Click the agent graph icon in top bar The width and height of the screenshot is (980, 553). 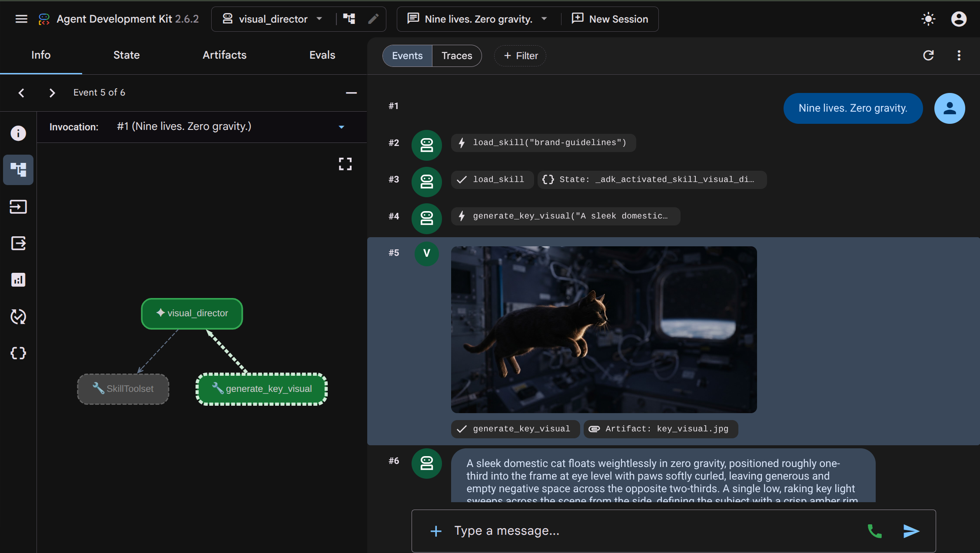tap(349, 19)
